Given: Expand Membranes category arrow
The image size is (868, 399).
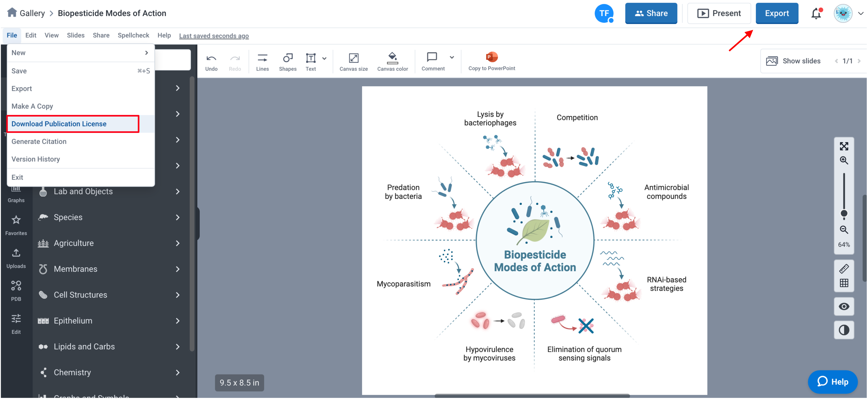Looking at the screenshot, I should [178, 269].
